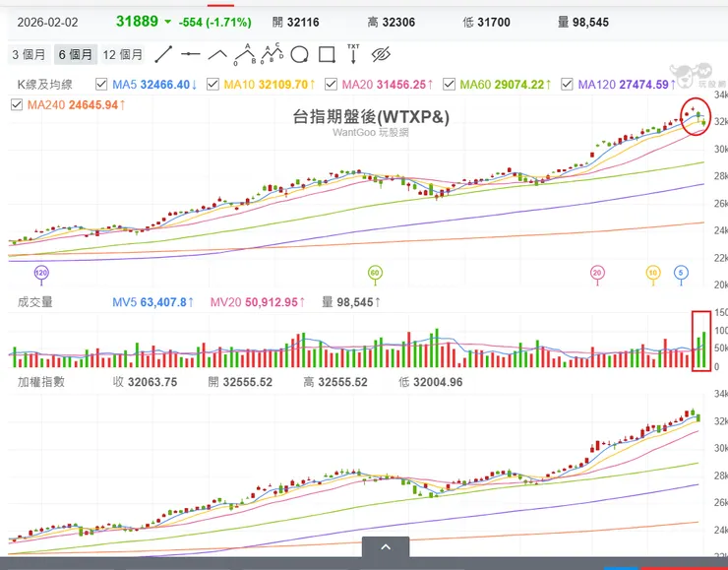
Task: Select the horizontal line drawing tool
Action: click(x=190, y=54)
